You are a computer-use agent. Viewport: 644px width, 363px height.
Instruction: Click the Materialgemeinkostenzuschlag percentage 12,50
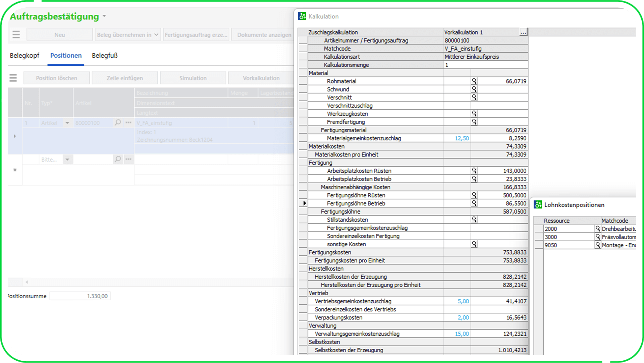click(x=462, y=138)
